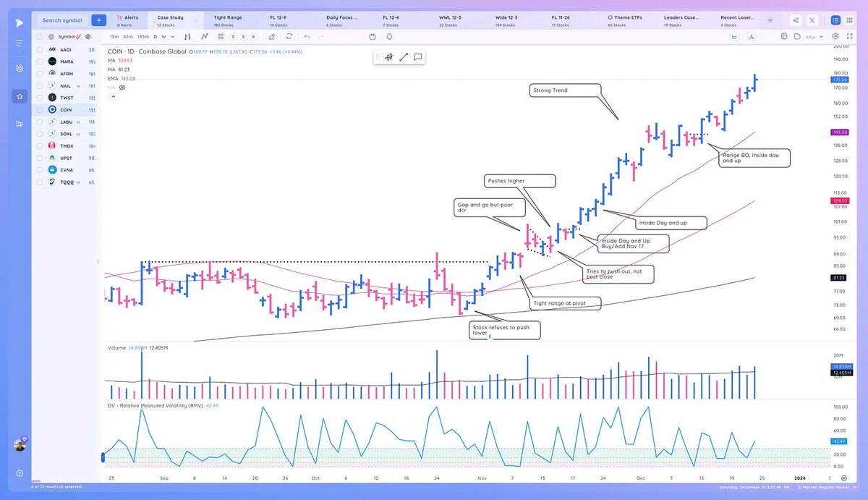
Task: Click the refresh chart icon
Action: click(x=289, y=36)
